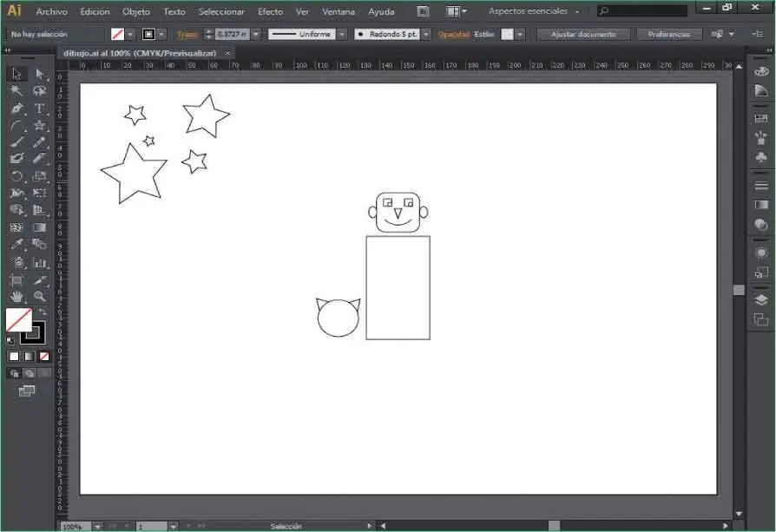Image resolution: width=776 pixels, height=532 pixels.
Task: Swap fill and stroke arrow icon
Action: coord(43,312)
